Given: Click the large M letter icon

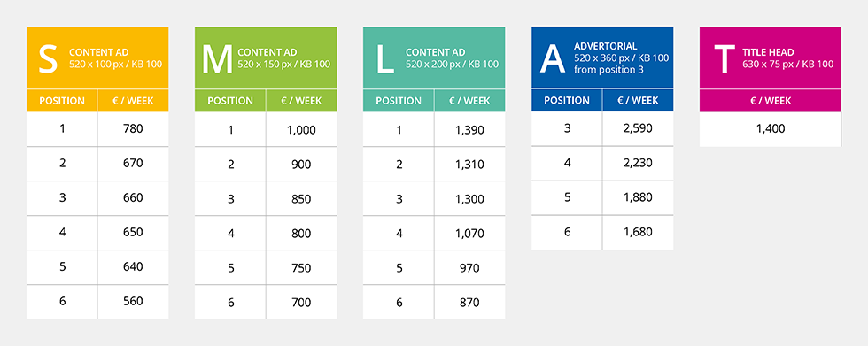Looking at the screenshot, I should point(217,59).
